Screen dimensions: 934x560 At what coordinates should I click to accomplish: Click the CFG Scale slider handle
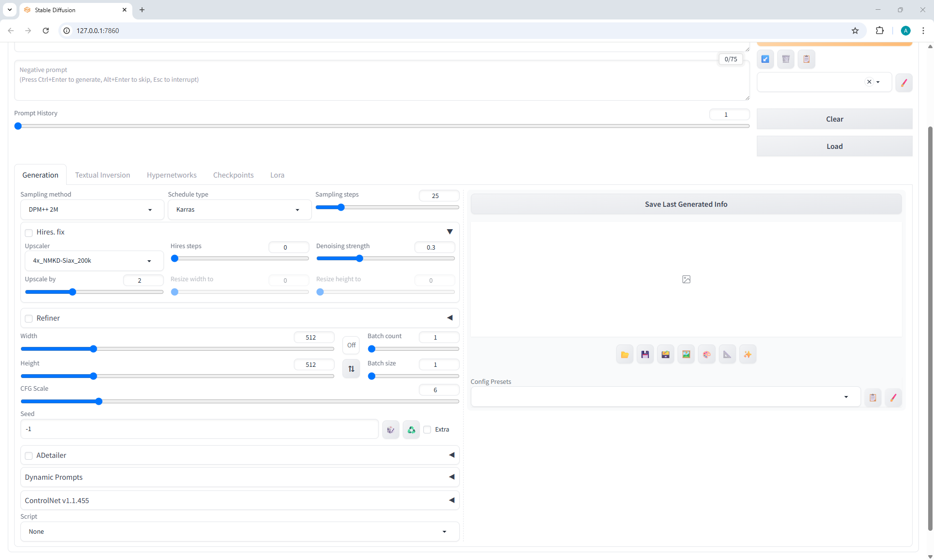[x=99, y=401]
